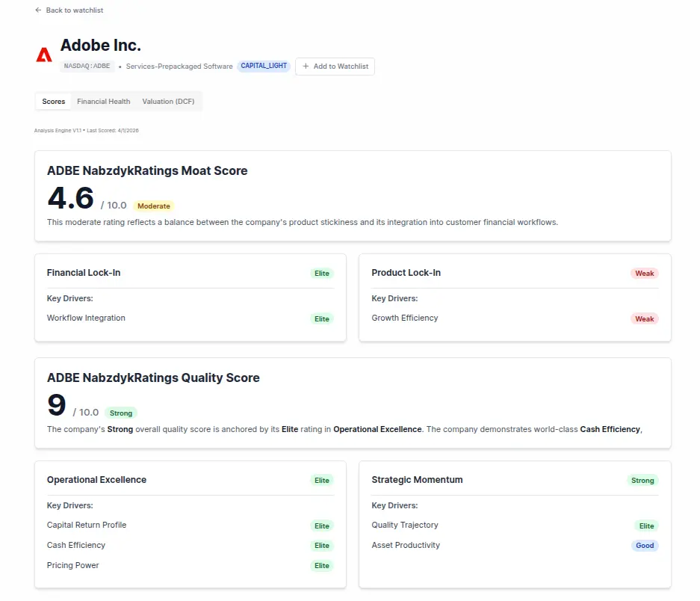Click the Adobe logo icon
Image resolution: width=700 pixels, height=601 pixels.
pos(44,55)
